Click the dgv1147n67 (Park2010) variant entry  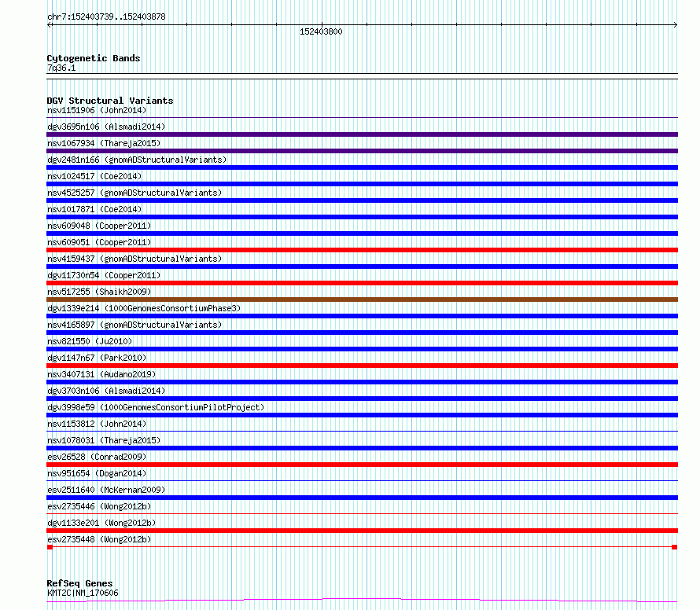(97, 358)
